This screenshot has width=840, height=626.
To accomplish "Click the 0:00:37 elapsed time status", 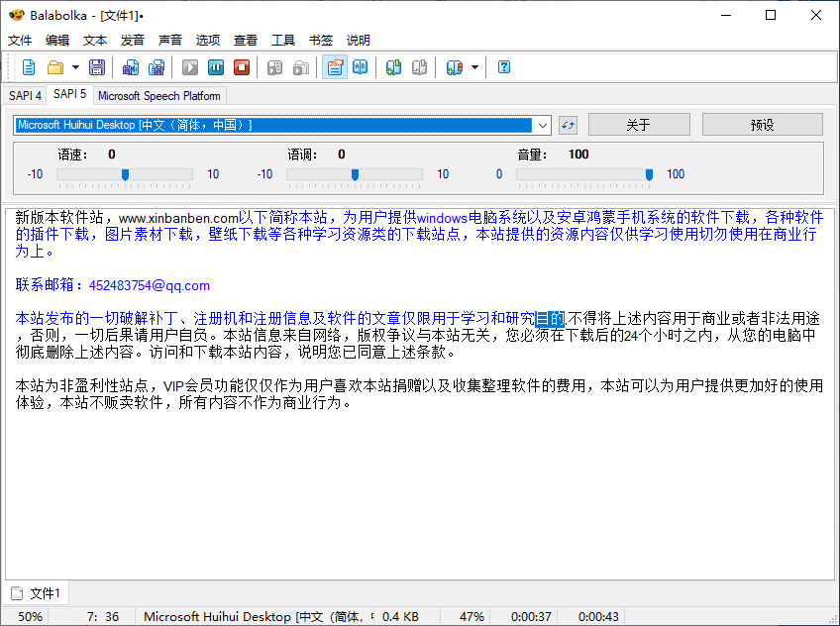I will 531,617.
